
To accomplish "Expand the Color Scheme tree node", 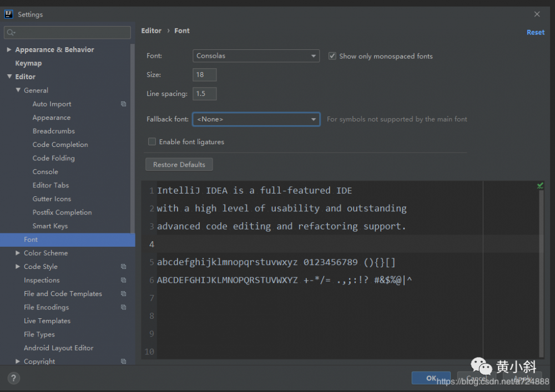I will [18, 253].
